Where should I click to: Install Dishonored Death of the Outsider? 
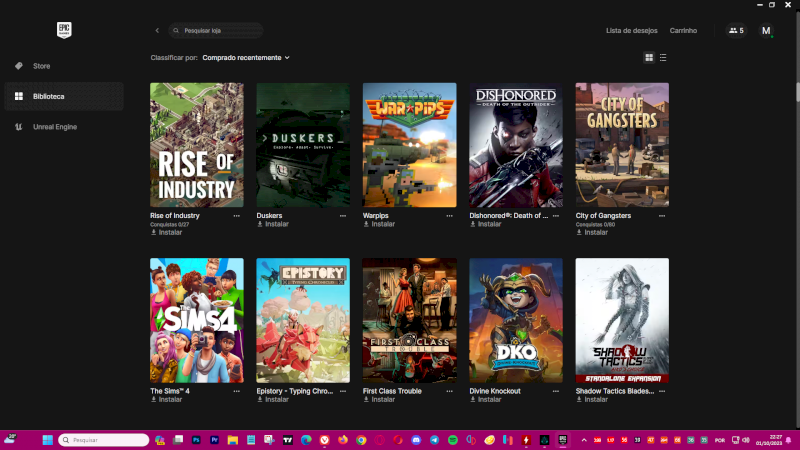click(486, 224)
